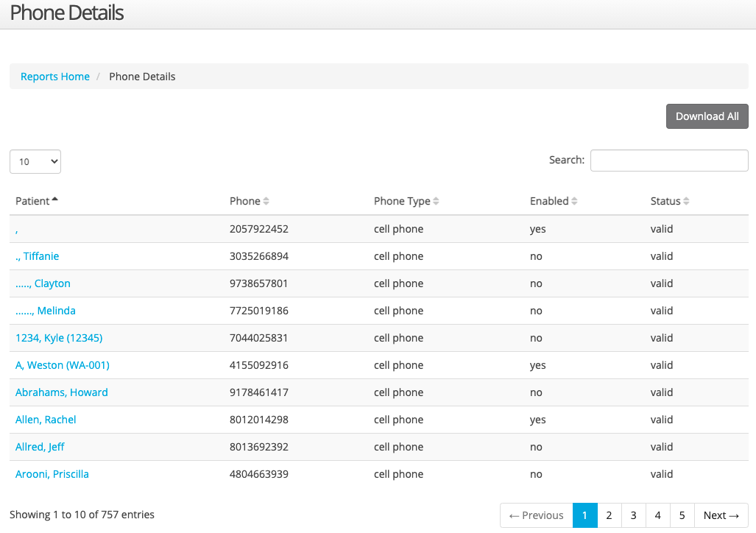Jump to page 3 of the results

click(x=633, y=515)
